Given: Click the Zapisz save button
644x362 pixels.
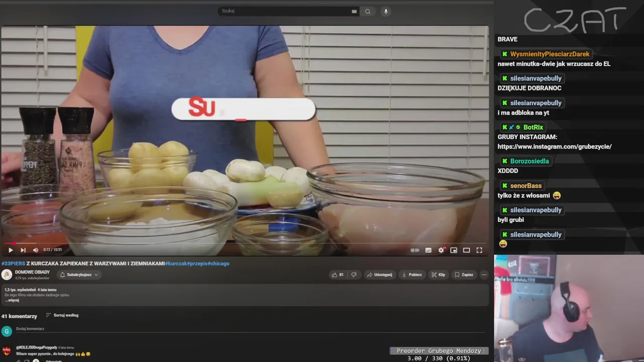Looking at the screenshot, I should (464, 275).
